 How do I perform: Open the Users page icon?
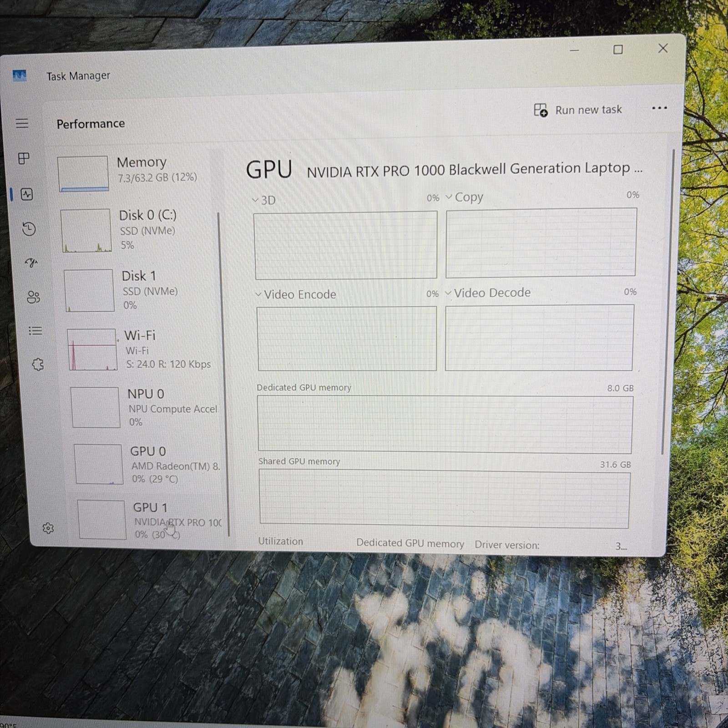(33, 297)
